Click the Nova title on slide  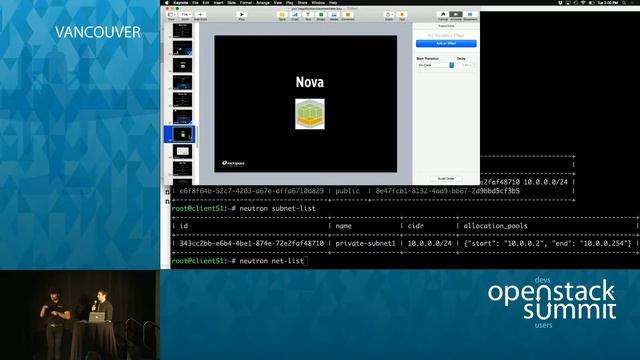[310, 82]
